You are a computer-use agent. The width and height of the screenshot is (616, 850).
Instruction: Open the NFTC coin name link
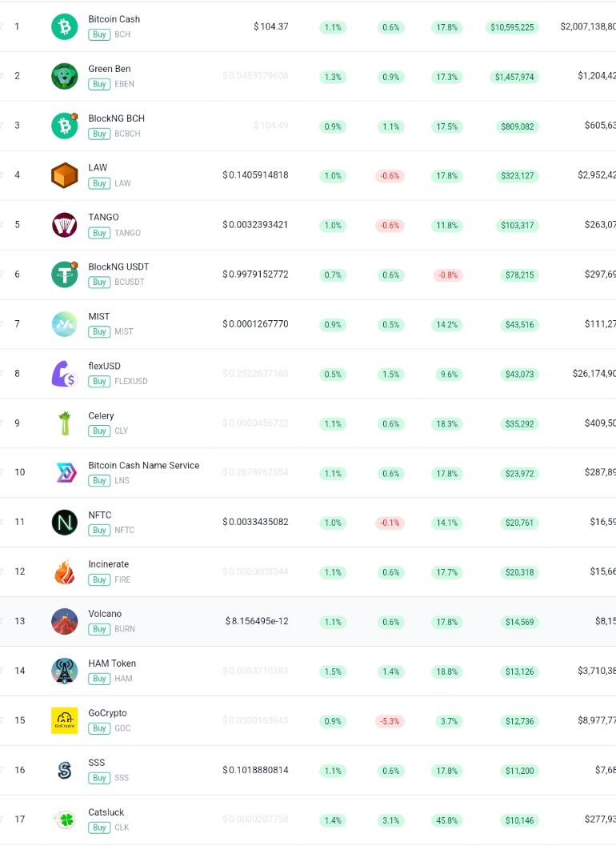click(x=100, y=515)
